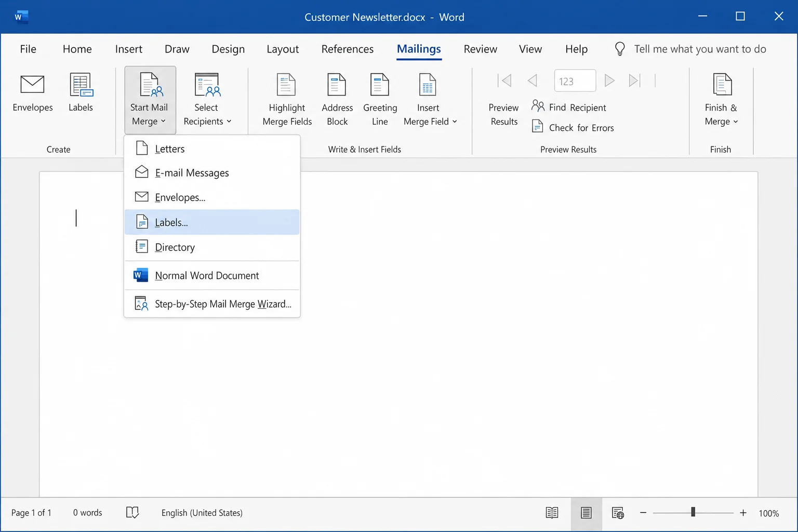Screen dimensions: 798x532
Task: Click the proofing book icon in status bar
Action: click(132, 513)
